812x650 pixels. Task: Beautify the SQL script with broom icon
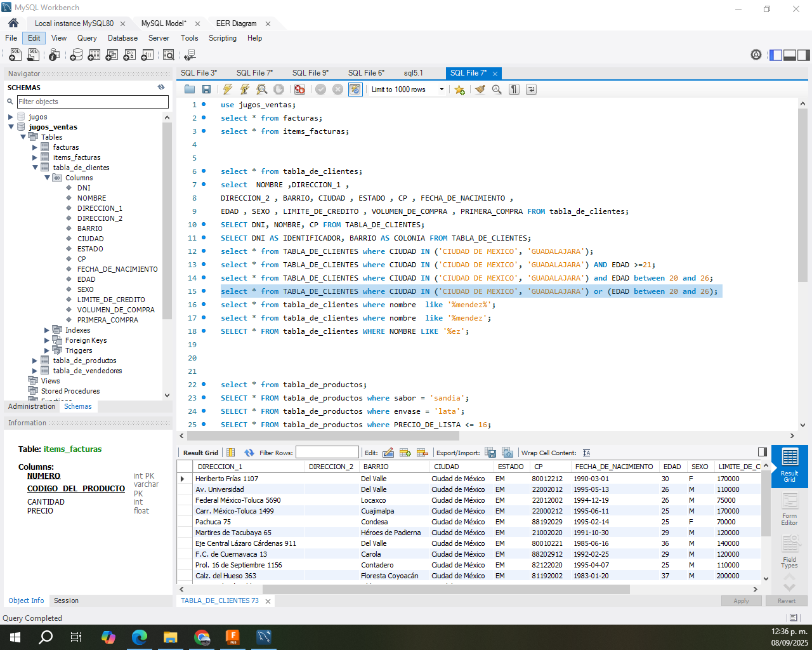click(480, 90)
